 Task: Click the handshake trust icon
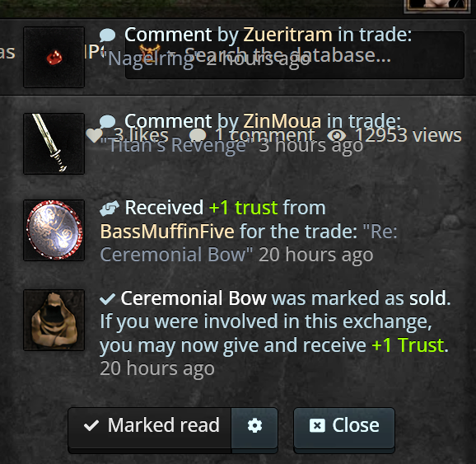point(109,209)
